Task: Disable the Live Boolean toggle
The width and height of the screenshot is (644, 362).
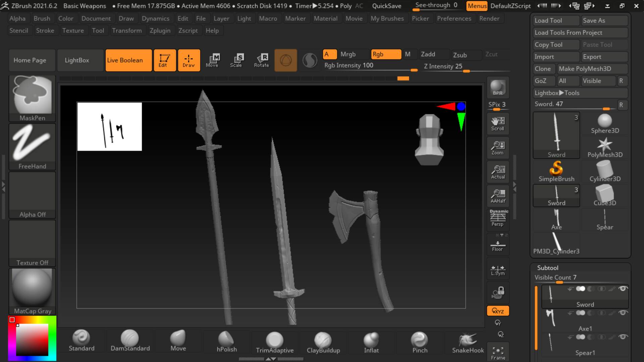Action: click(128, 60)
